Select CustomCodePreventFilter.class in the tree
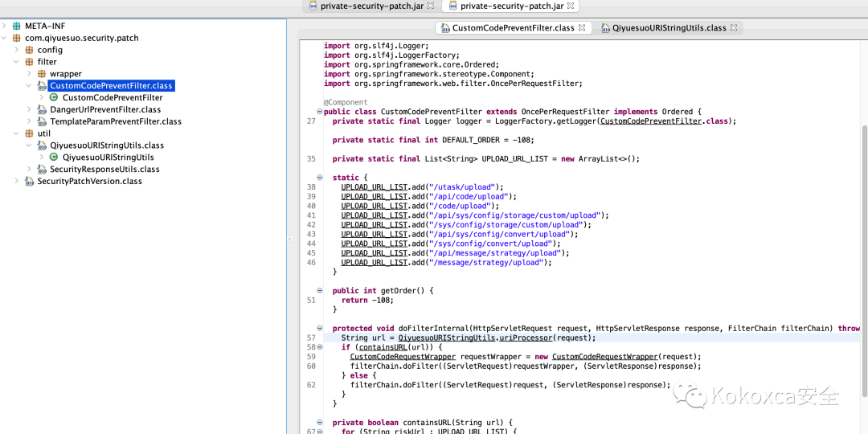 (x=111, y=86)
